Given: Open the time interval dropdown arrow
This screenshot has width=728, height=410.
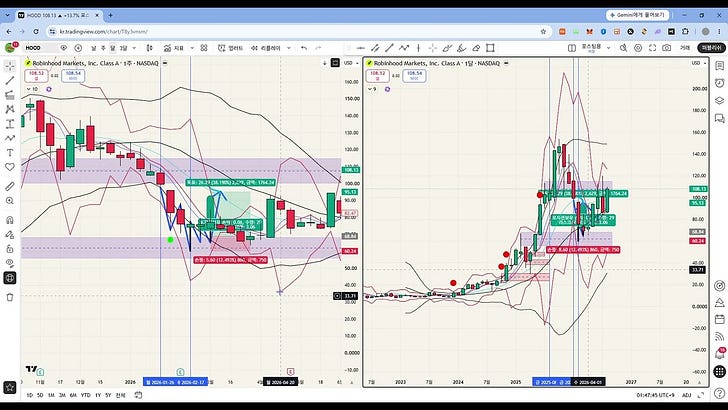Looking at the screenshot, I should point(135,48).
